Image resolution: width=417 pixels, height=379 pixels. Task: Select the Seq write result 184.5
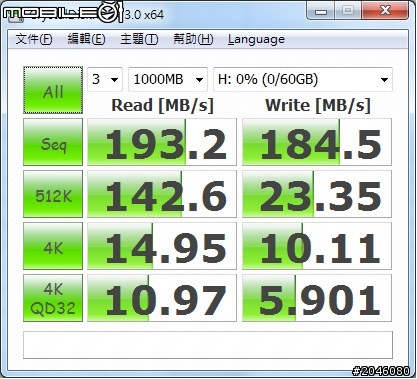[x=317, y=142]
